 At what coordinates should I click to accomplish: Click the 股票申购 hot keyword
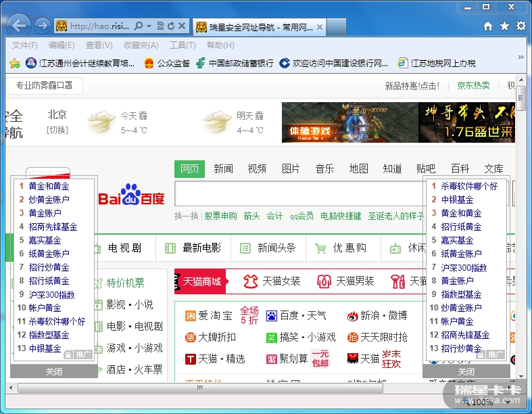click(x=221, y=216)
